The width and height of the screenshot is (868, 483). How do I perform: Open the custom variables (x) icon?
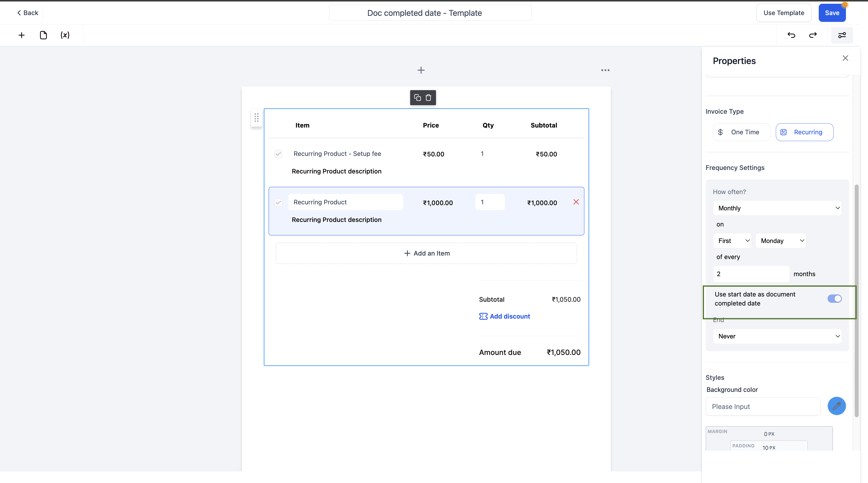pyautogui.click(x=65, y=35)
